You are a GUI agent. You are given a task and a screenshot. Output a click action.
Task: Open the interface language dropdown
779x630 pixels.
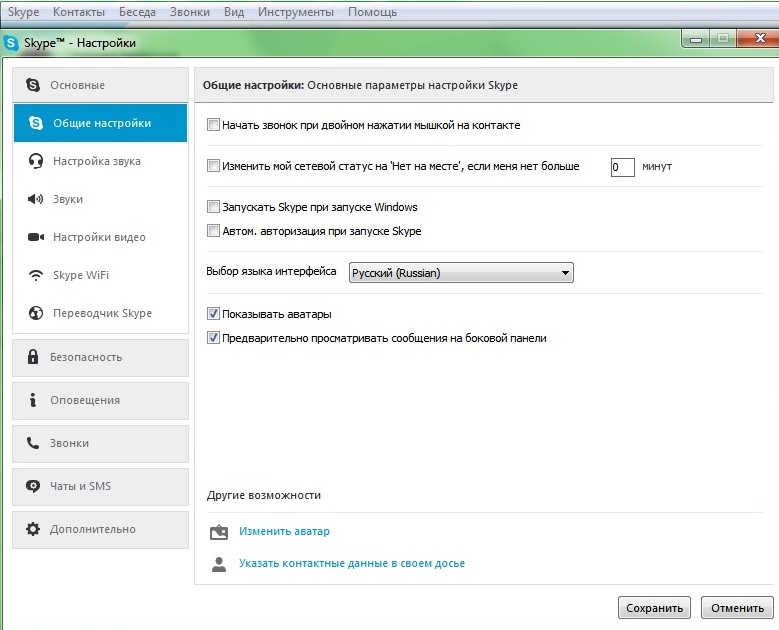(461, 273)
